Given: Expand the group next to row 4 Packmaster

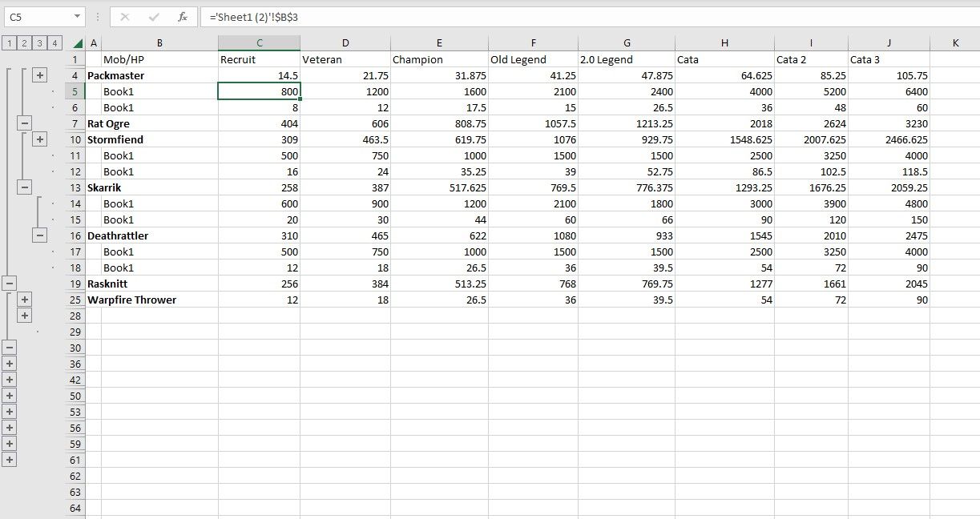Looking at the screenshot, I should click(39, 75).
